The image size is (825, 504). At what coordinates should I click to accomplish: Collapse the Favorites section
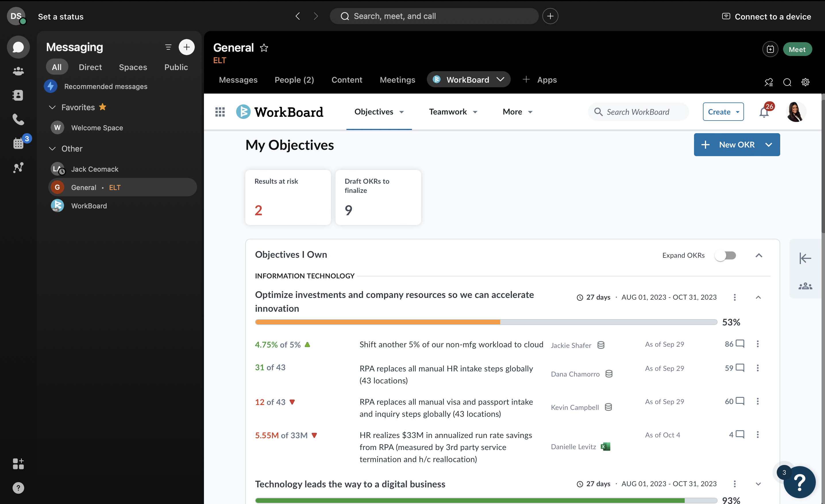52,107
